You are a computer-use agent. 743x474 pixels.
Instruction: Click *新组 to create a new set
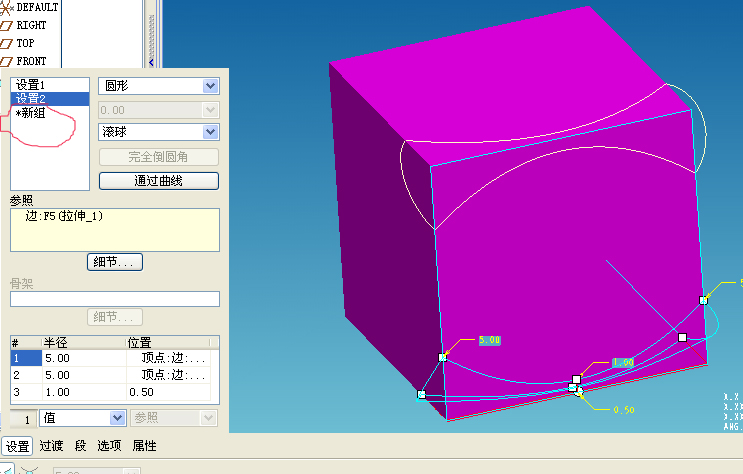point(30,113)
